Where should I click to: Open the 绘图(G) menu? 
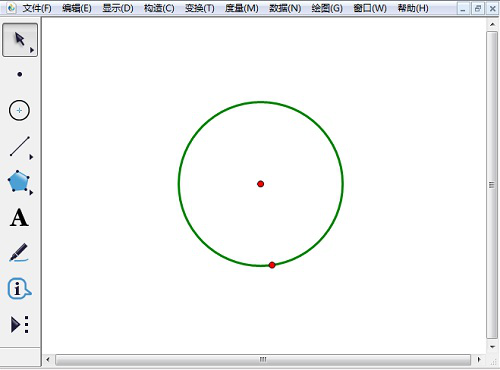coord(327,8)
